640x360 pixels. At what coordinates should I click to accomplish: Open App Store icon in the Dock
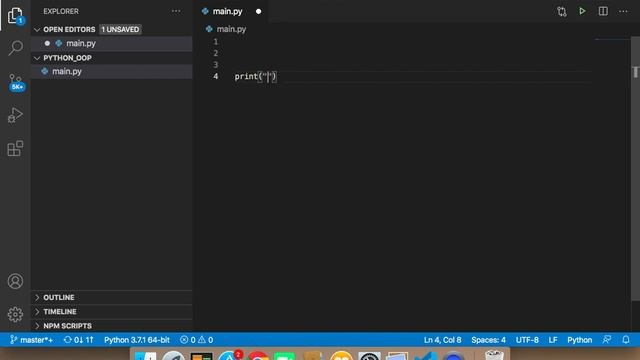(x=229, y=356)
